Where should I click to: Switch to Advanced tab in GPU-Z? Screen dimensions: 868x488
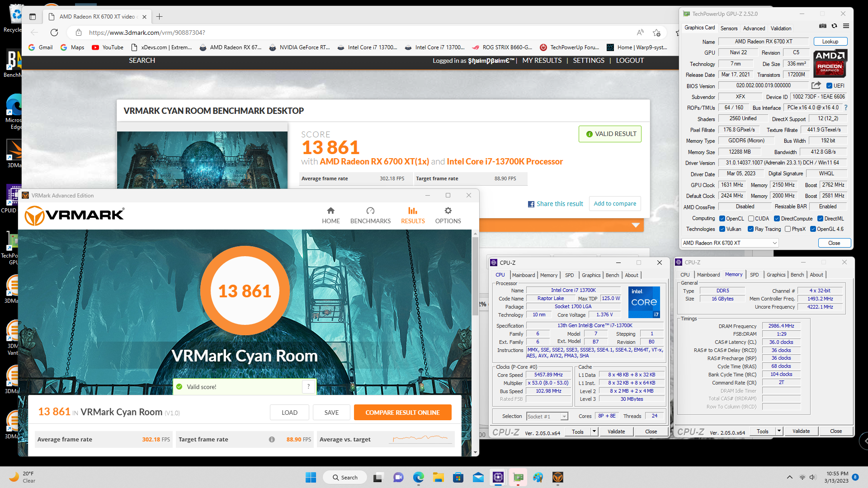point(754,28)
